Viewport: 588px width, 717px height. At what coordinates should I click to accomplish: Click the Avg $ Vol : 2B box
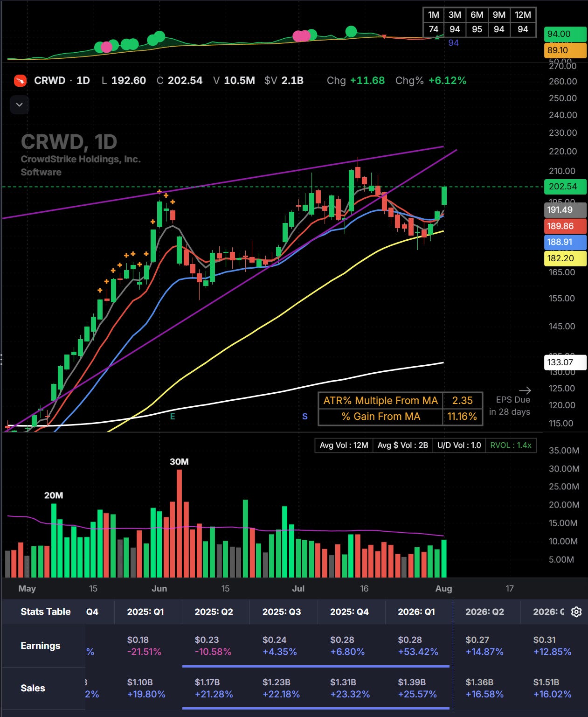click(402, 446)
